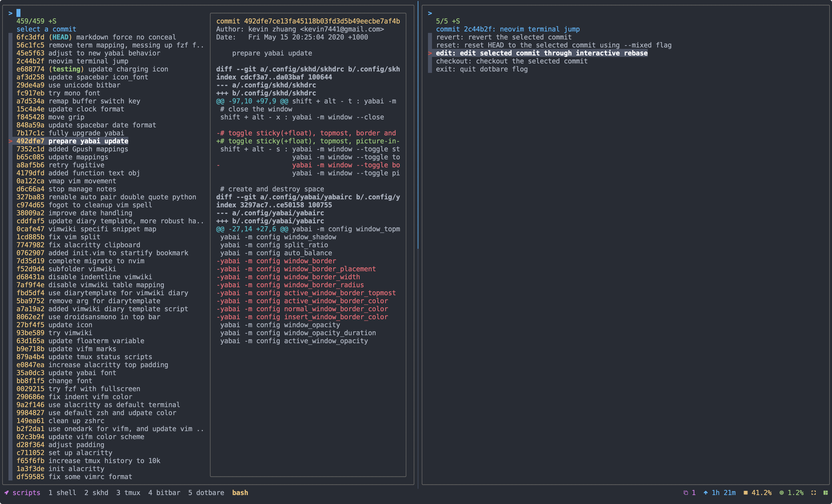Choose checkout the selected commit option
The image size is (832, 504).
tap(512, 61)
